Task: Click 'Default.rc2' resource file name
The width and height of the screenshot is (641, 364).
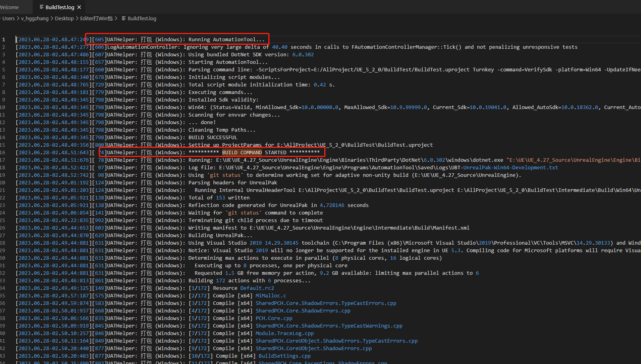Action: coord(257,288)
